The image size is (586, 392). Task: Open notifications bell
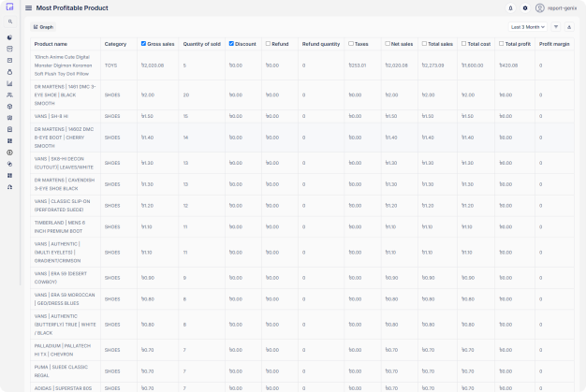pyautogui.click(x=510, y=7)
